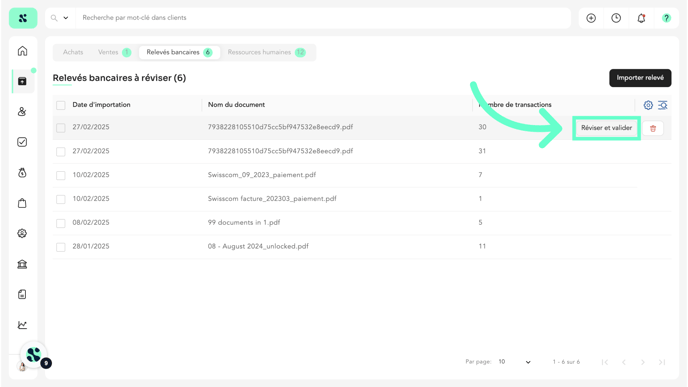Open the per-page count dropdown
Screen dimensions: 688x387
click(515, 362)
